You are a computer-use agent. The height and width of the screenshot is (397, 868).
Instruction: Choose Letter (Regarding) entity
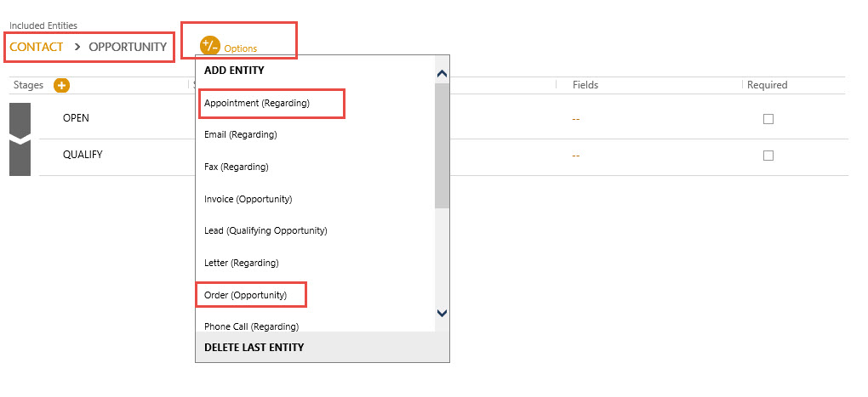point(242,263)
